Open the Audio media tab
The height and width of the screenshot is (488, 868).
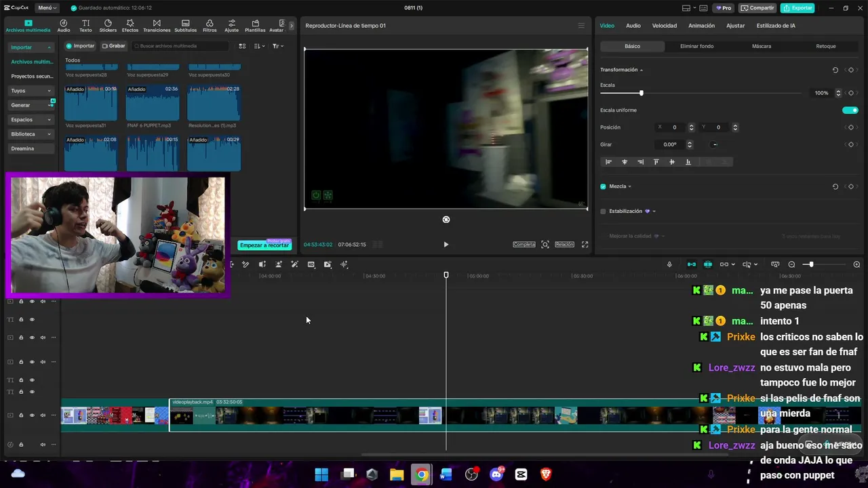pos(64,26)
